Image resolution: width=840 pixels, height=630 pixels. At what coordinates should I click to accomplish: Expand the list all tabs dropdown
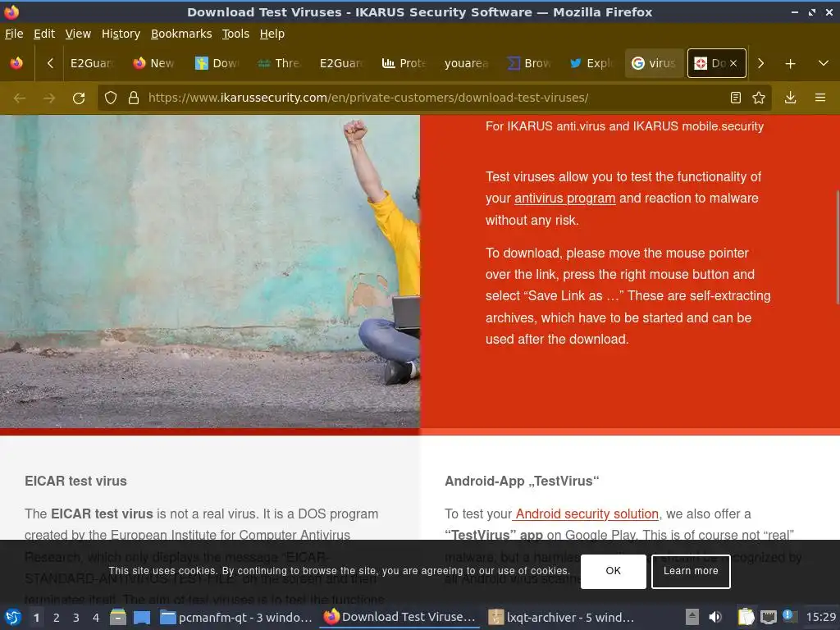tap(824, 63)
